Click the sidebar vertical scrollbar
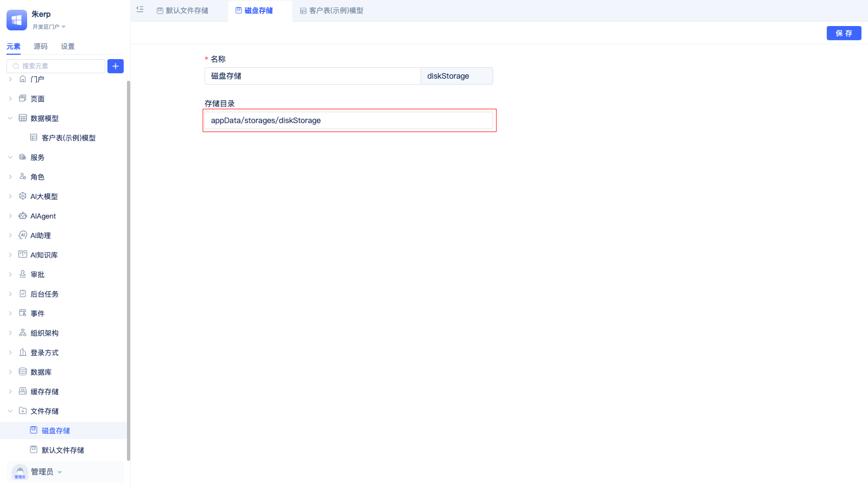Screen dimensions: 868x488 [129, 271]
